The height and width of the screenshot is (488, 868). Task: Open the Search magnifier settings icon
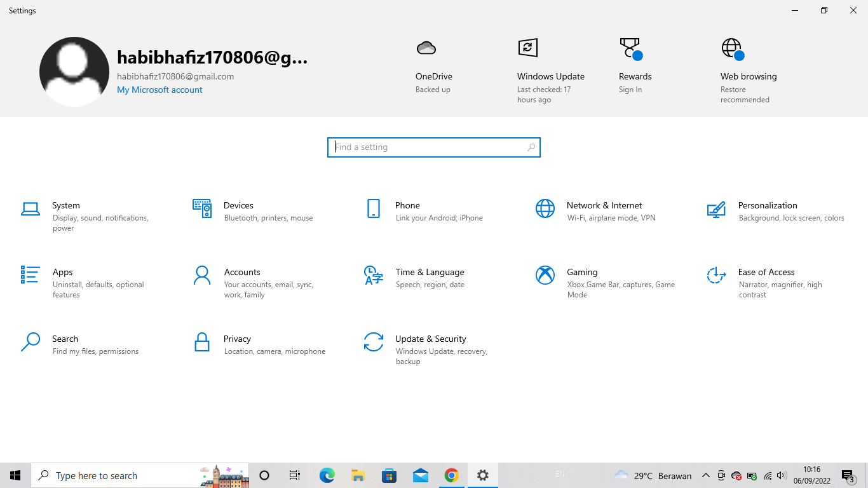[x=31, y=342]
